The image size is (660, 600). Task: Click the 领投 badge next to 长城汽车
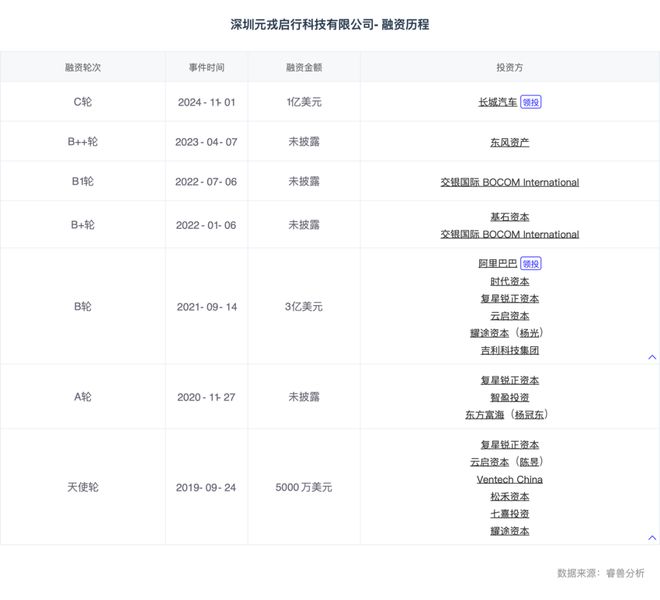tap(531, 102)
